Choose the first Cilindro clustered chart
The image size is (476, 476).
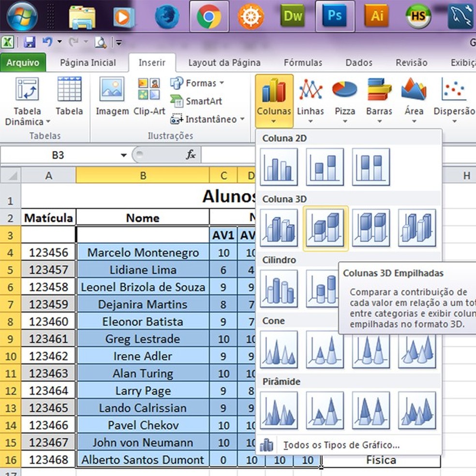tap(279, 288)
